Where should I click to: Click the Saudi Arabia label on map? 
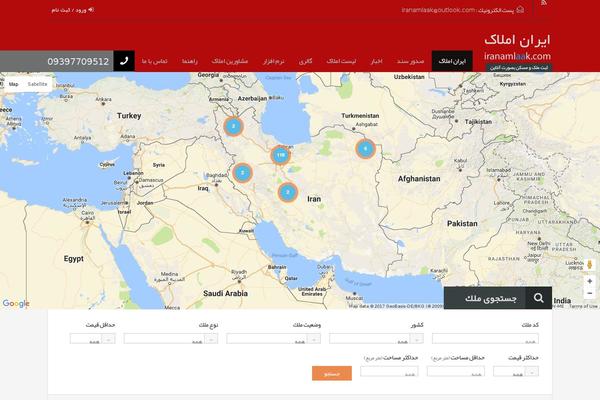pos(225,293)
